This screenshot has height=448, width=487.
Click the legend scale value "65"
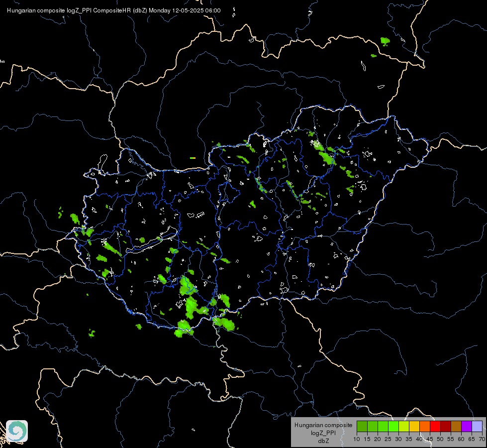click(472, 440)
